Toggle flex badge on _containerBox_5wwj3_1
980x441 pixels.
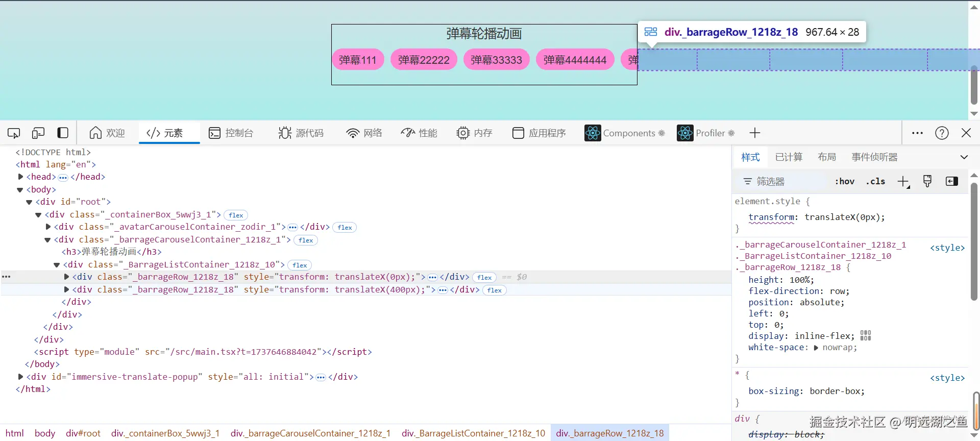[x=236, y=215]
